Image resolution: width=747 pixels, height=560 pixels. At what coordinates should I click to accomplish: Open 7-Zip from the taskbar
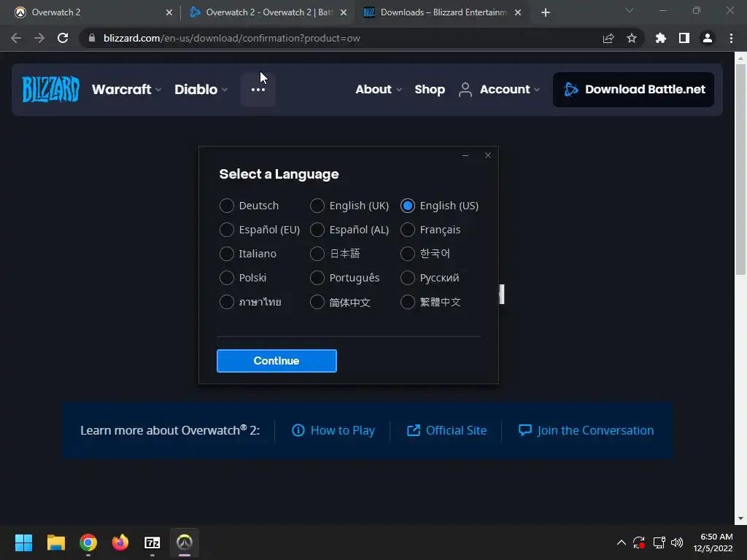coord(152,542)
